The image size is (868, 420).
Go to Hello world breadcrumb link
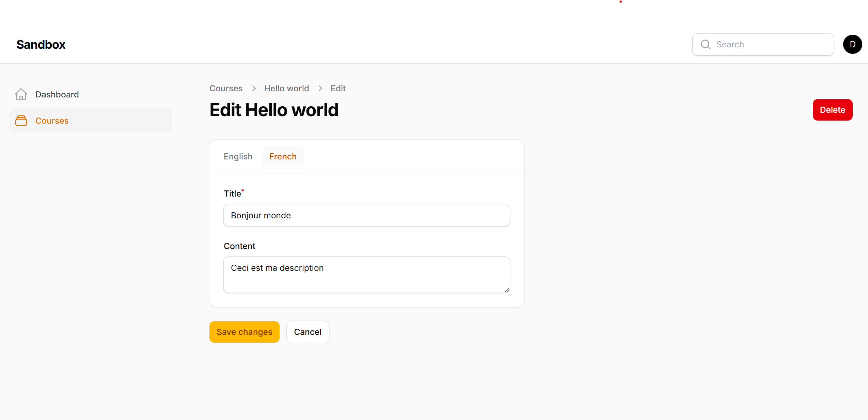[286, 89]
